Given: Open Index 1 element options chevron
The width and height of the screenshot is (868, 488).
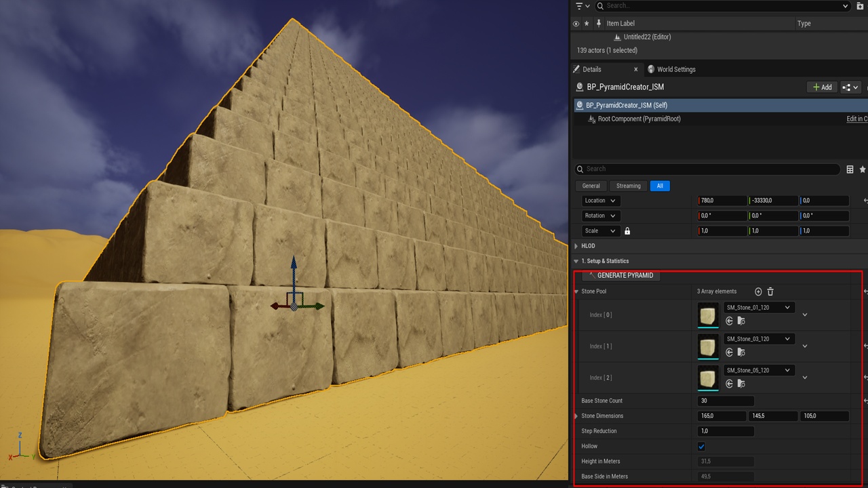Looking at the screenshot, I should point(805,346).
